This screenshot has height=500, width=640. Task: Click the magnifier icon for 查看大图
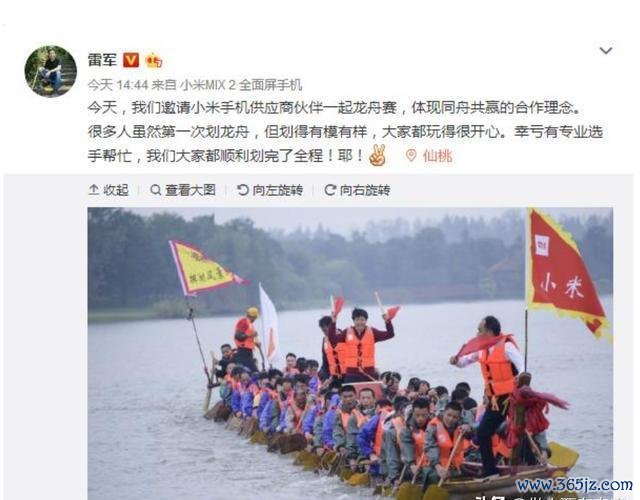[x=156, y=190]
